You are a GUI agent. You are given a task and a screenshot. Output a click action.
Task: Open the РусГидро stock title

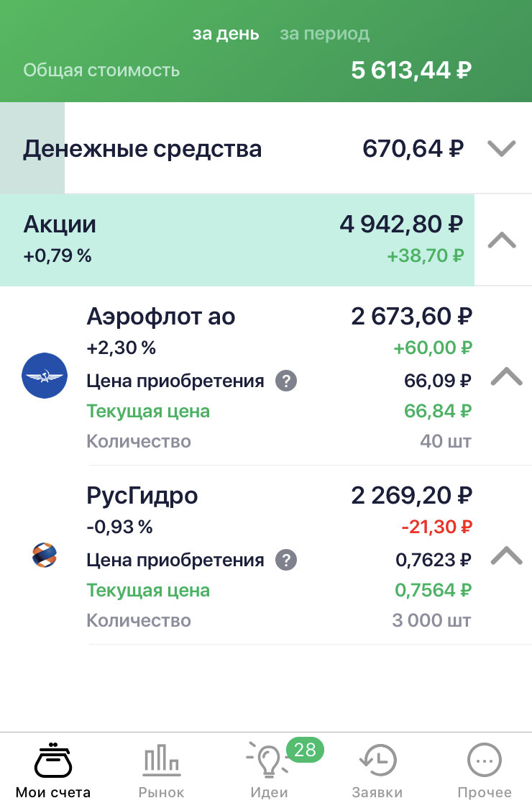click(x=142, y=496)
